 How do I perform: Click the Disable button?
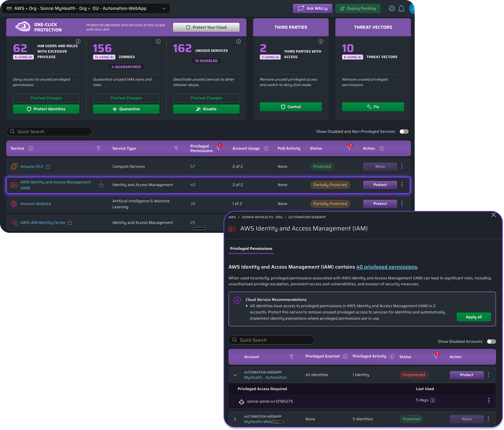[206, 109]
